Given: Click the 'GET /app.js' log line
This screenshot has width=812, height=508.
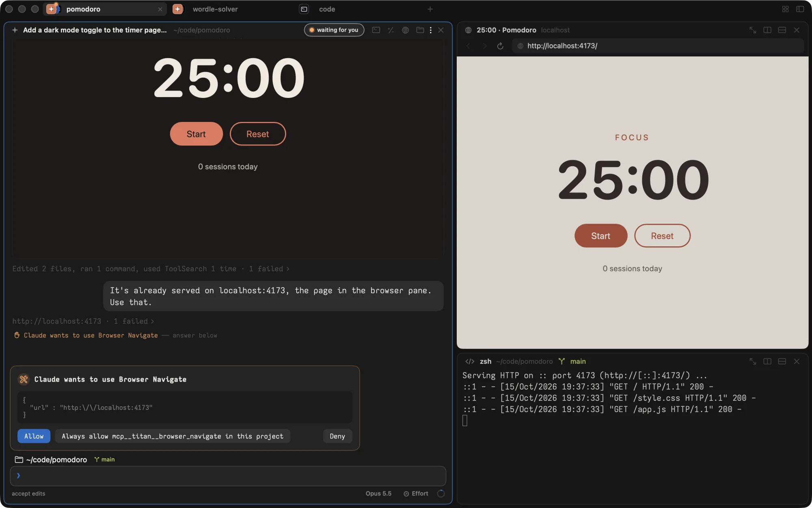Looking at the screenshot, I should point(602,409).
